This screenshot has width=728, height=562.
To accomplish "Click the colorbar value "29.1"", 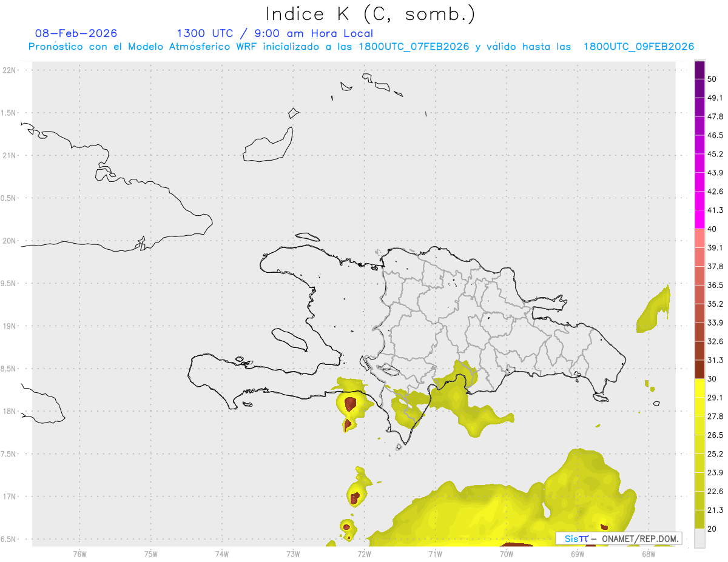I will pyautogui.click(x=715, y=398).
